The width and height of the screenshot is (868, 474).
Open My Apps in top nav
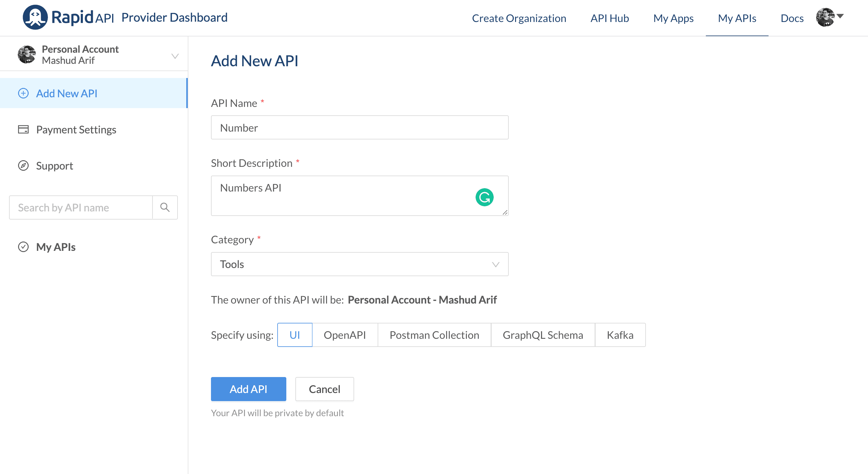click(x=673, y=18)
